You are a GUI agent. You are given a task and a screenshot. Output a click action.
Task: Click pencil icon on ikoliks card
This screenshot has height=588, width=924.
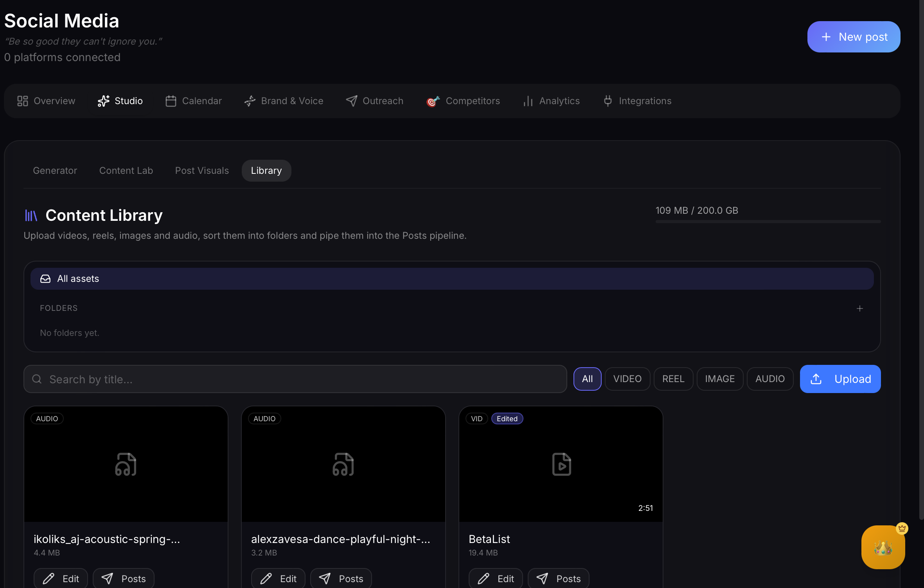point(49,579)
